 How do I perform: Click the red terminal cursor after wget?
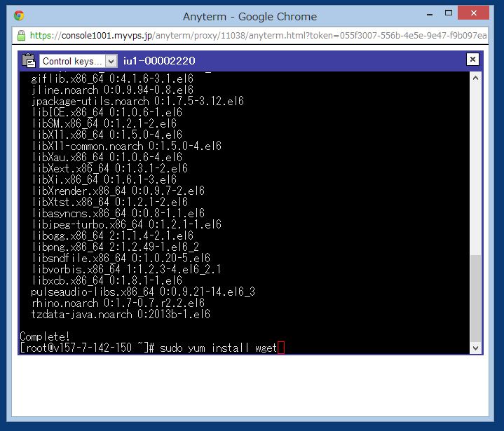[281, 348]
